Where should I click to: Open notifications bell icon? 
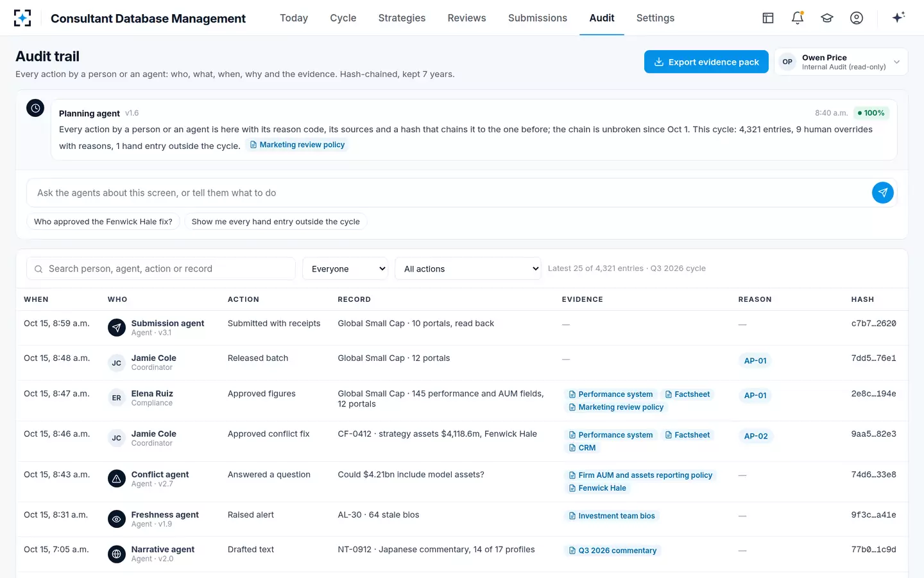(x=798, y=18)
